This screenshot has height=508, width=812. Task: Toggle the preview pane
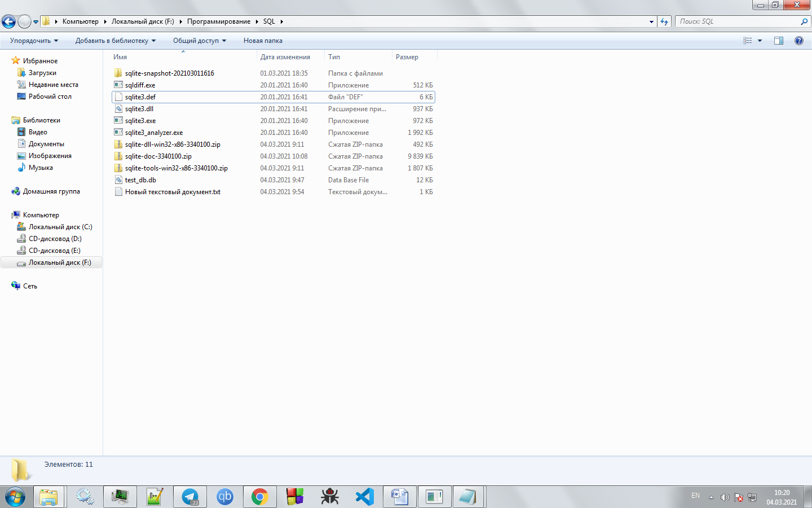(x=779, y=41)
